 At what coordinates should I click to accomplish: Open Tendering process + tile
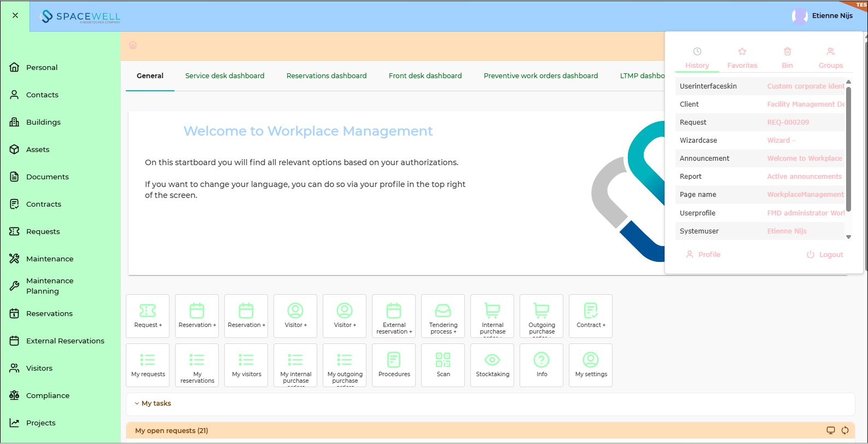443,316
